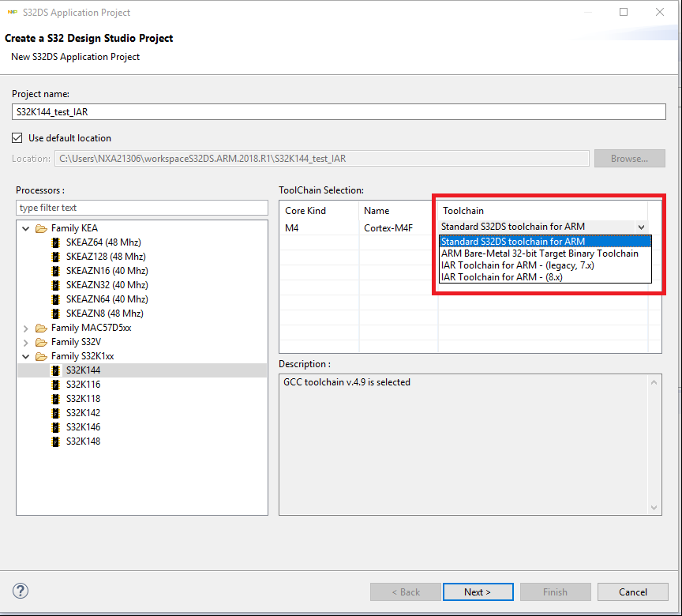Select SKEAZN64 (40 Mhz) processor
The width and height of the screenshot is (682, 616).
click(107, 299)
